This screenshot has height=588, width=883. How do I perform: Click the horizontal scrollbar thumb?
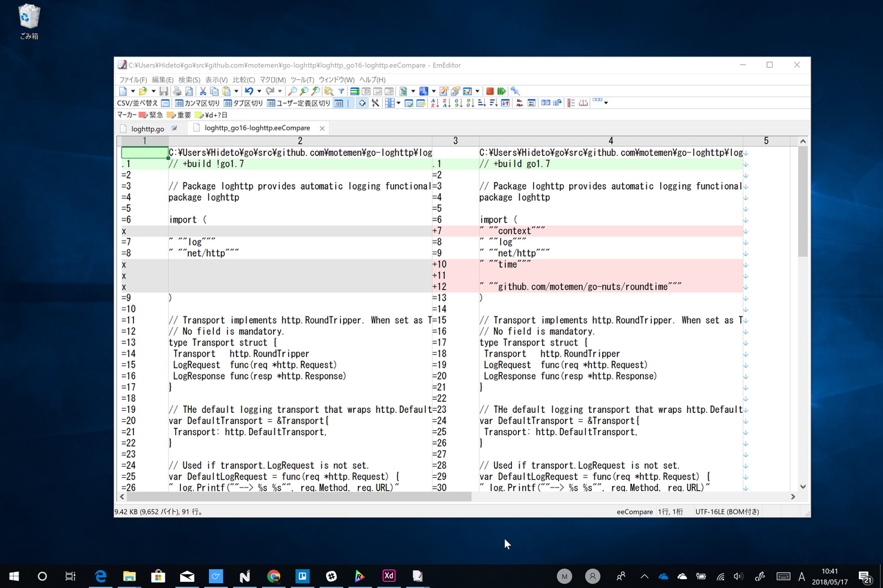[298, 496]
